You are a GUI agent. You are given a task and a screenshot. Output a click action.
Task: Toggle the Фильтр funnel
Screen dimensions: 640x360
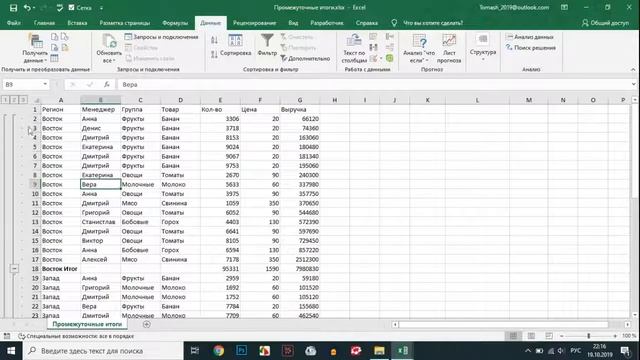[x=267, y=45]
